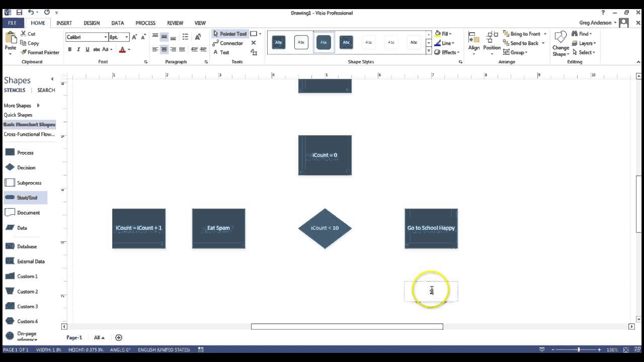Align text to top

[x=155, y=37]
